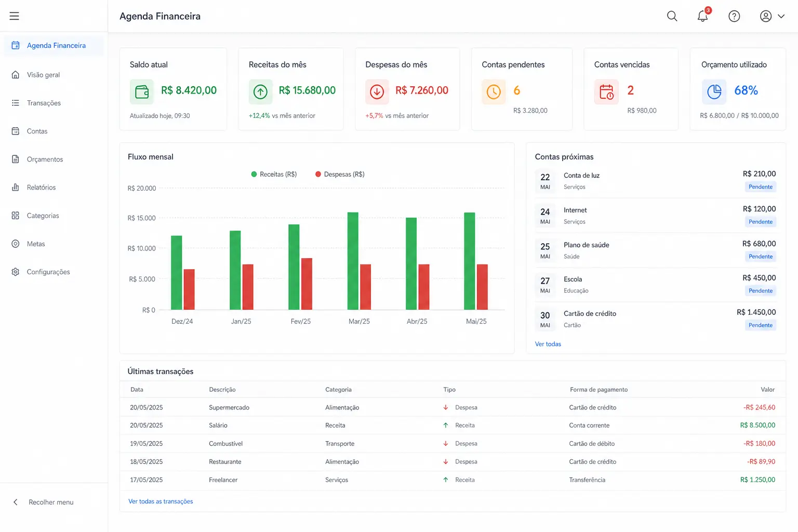Expand the account dropdown chevron
The height and width of the screenshot is (532, 798).
click(781, 16)
